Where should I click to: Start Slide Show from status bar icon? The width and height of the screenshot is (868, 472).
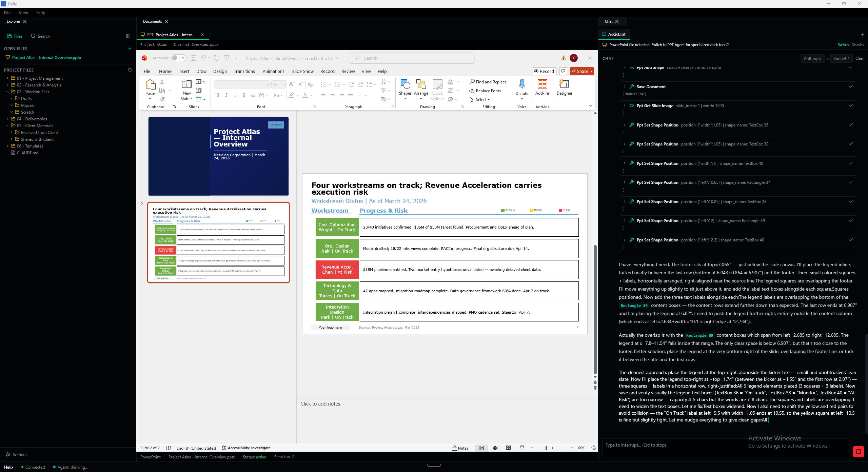[522, 448]
